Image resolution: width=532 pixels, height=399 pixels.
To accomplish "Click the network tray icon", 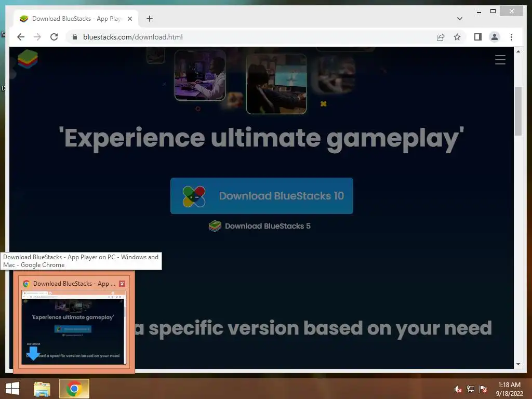I will click(471, 389).
